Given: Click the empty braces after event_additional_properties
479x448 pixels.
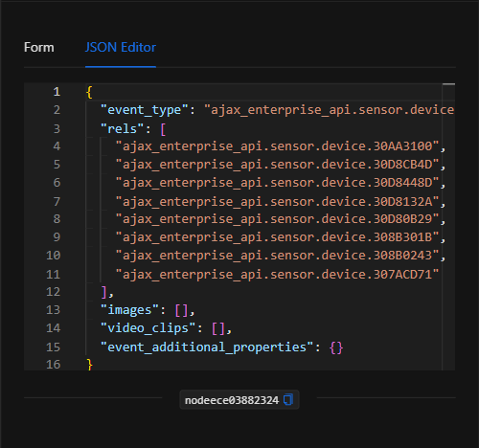Looking at the screenshot, I should (x=336, y=347).
